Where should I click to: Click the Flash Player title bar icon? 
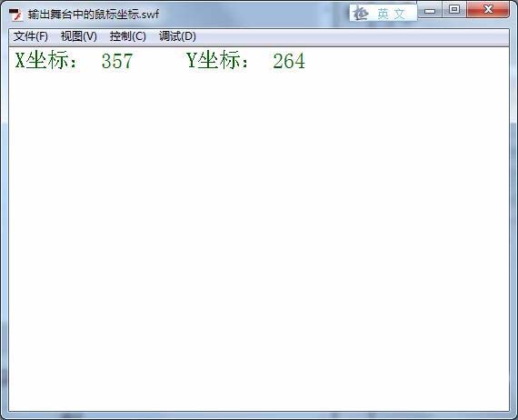pos(15,15)
